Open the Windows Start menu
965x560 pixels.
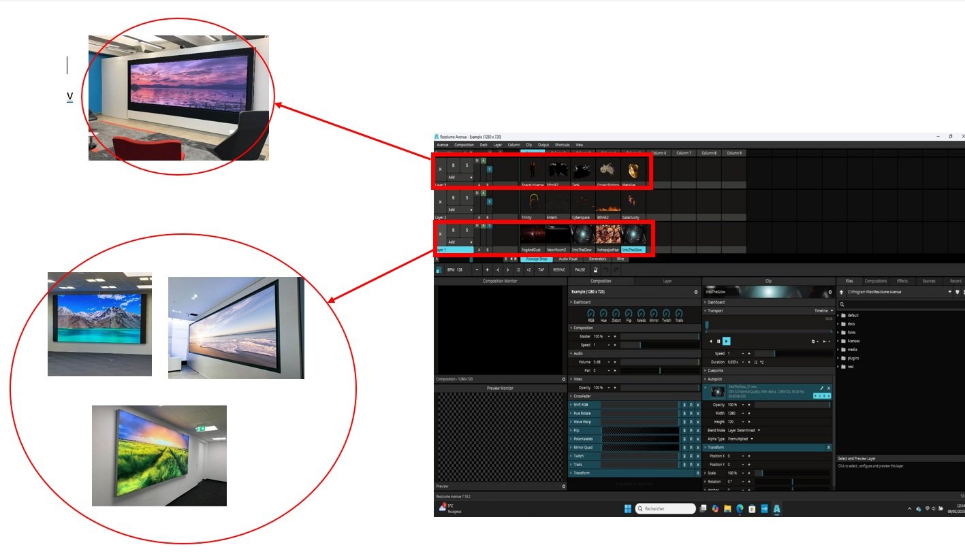point(627,509)
